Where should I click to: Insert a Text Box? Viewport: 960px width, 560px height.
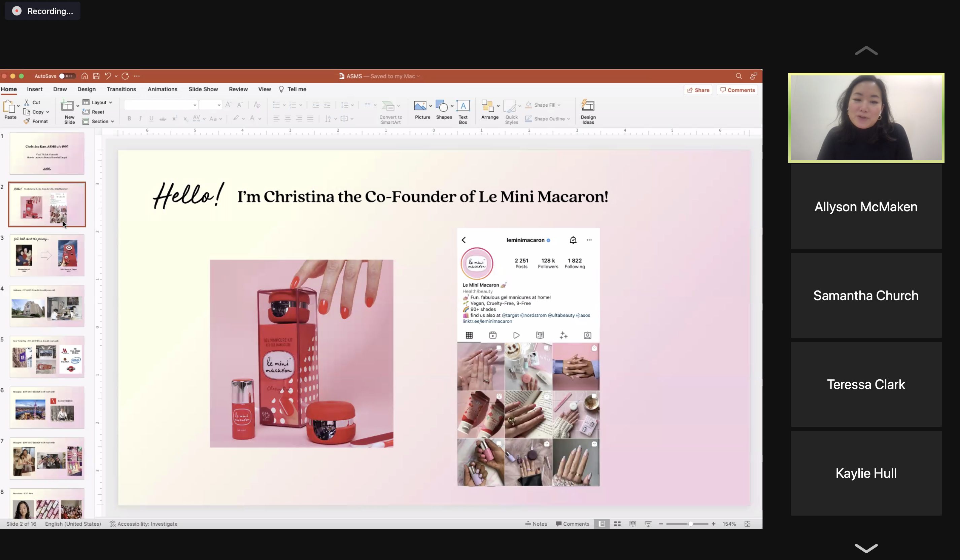463,106
